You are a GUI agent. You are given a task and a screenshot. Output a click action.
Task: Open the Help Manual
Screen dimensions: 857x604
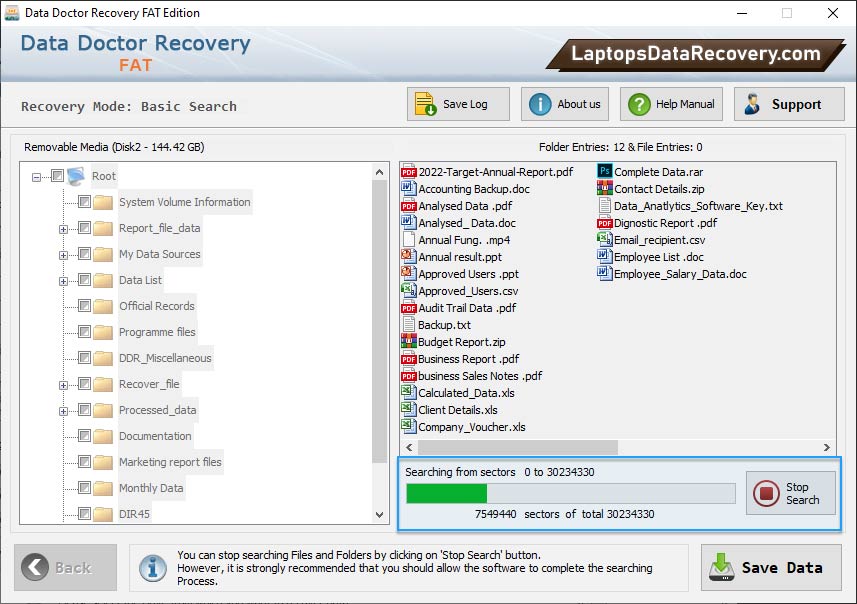[671, 104]
